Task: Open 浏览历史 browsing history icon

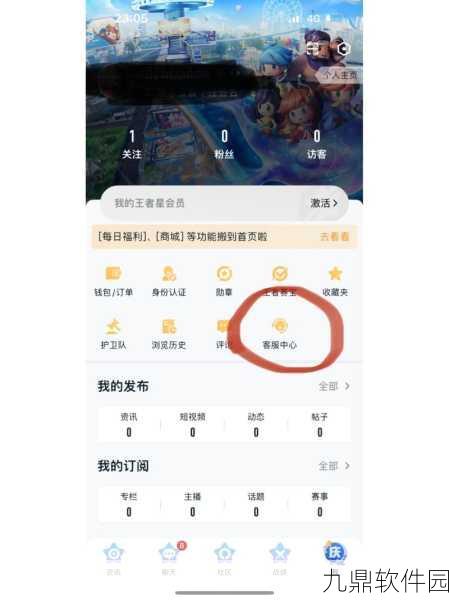Action: click(169, 334)
